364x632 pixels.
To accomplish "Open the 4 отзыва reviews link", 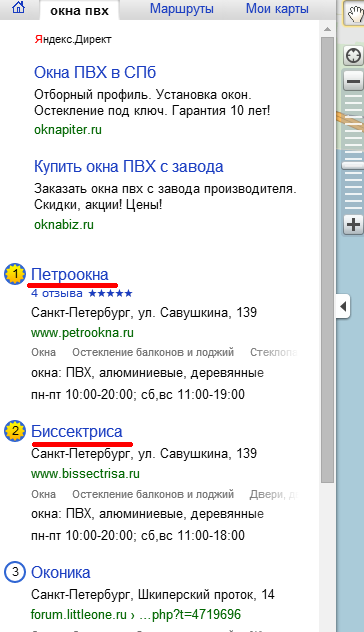I will pos(57,293).
